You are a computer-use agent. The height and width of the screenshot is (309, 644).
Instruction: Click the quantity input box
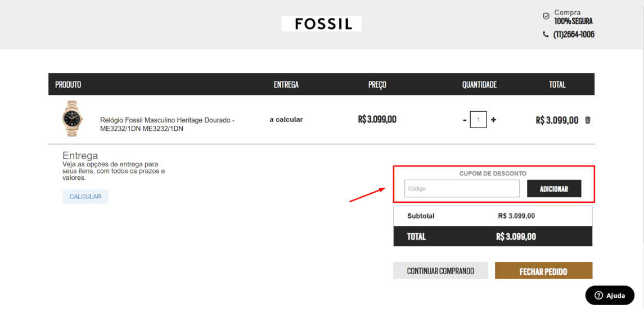coord(479,120)
